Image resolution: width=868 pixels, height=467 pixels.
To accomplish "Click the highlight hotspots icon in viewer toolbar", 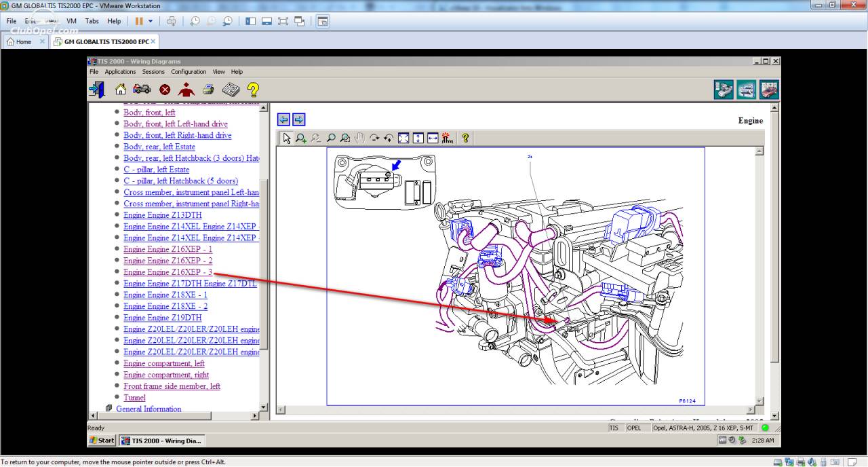I will (x=447, y=138).
